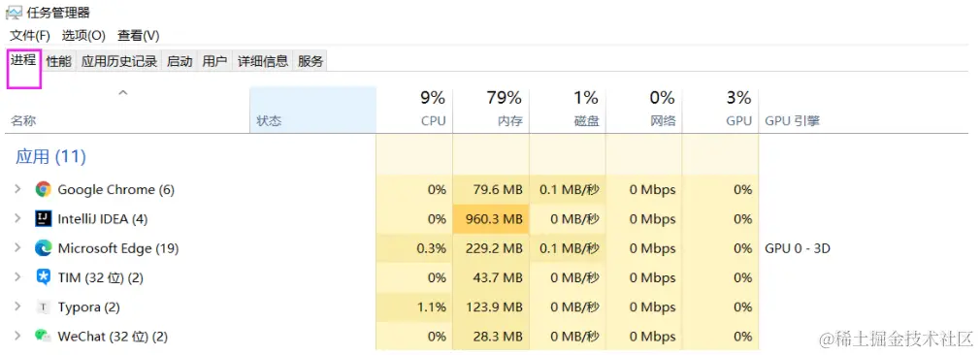Expand the Typora process group
Viewport: 980px width, 355px height.
(x=17, y=307)
